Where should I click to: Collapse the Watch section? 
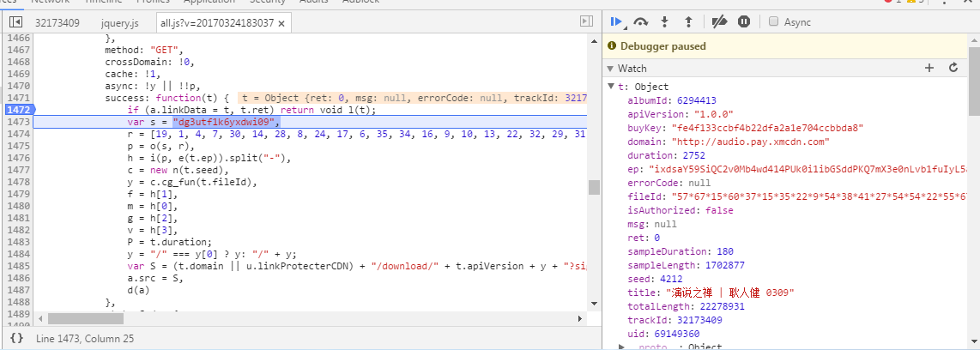[611, 68]
